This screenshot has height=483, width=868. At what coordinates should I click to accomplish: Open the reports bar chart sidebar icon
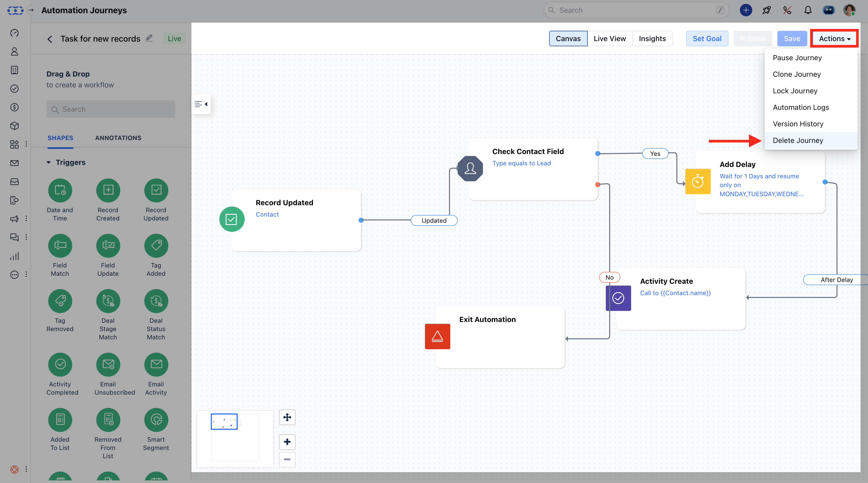point(14,257)
